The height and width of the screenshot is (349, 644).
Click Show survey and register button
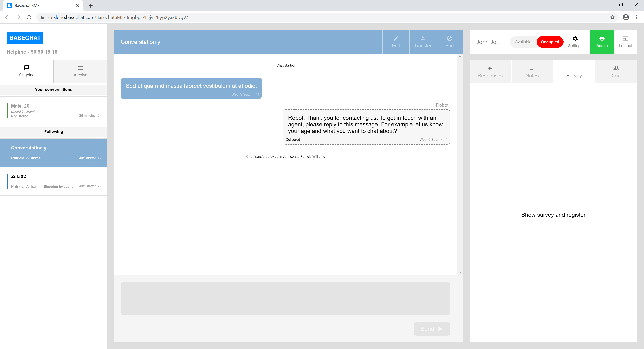point(553,215)
